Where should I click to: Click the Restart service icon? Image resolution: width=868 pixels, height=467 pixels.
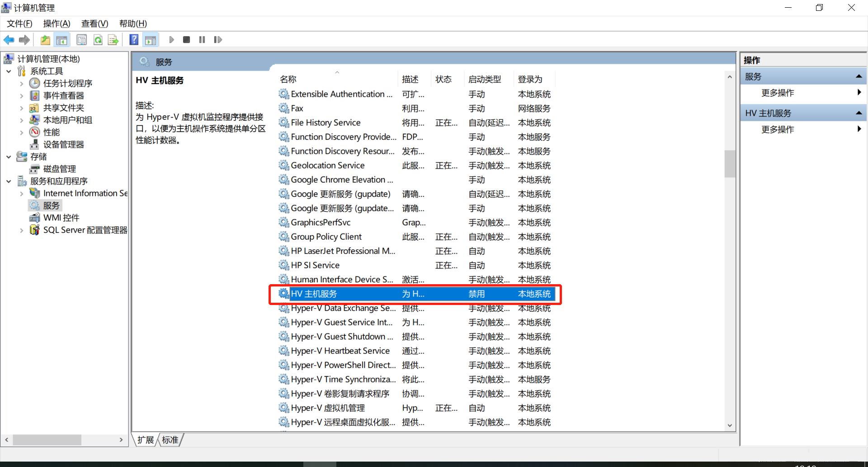(218, 40)
